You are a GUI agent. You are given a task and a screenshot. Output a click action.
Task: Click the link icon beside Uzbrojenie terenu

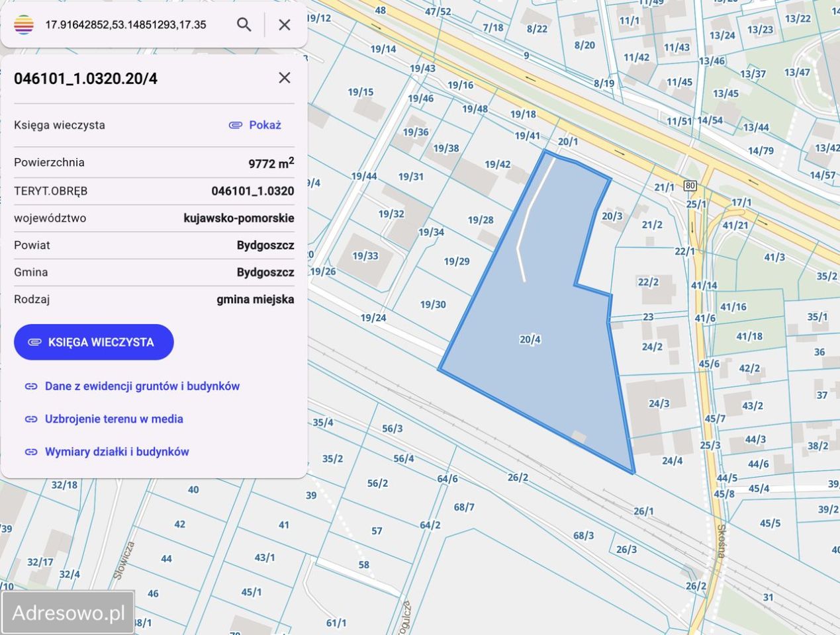pos(30,419)
